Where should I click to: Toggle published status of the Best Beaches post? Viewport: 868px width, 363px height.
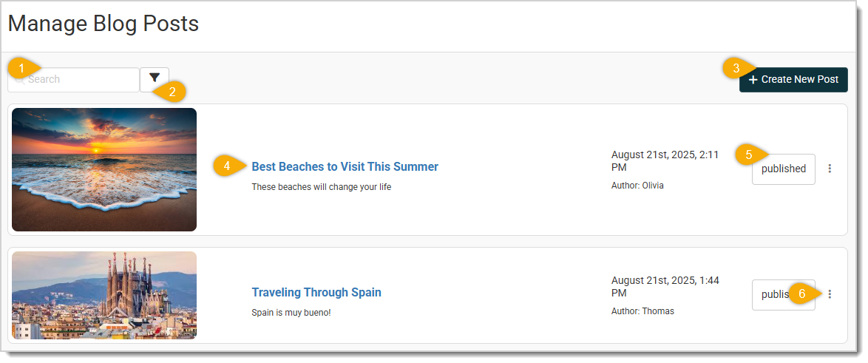pyautogui.click(x=783, y=169)
